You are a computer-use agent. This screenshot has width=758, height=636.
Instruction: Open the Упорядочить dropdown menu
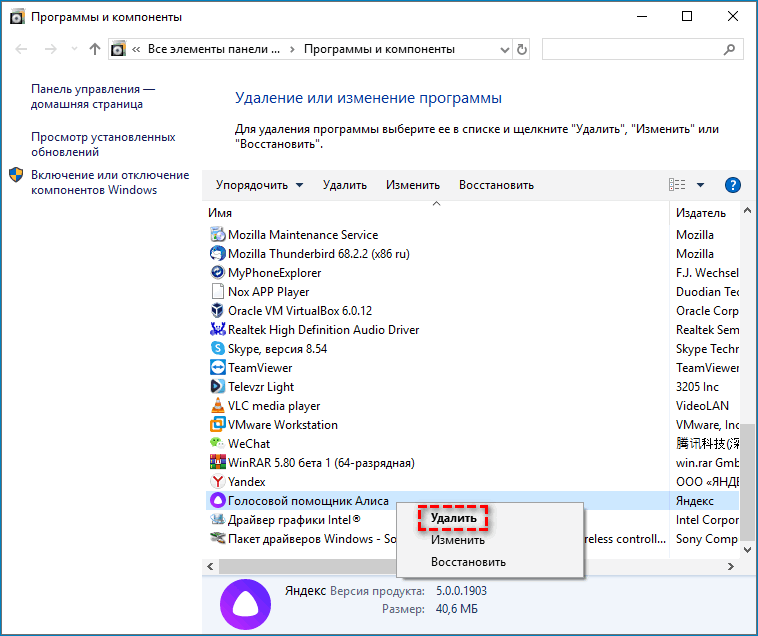pyautogui.click(x=259, y=185)
